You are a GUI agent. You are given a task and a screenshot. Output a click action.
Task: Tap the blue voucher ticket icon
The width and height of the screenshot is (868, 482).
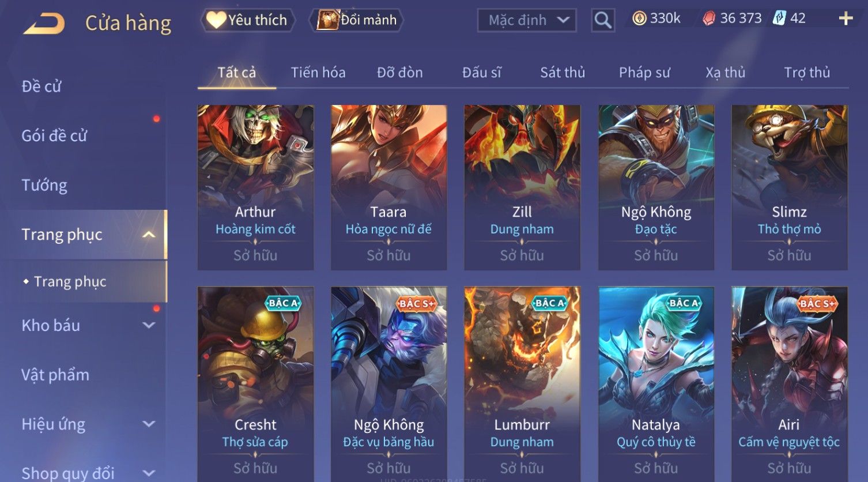[x=779, y=18]
